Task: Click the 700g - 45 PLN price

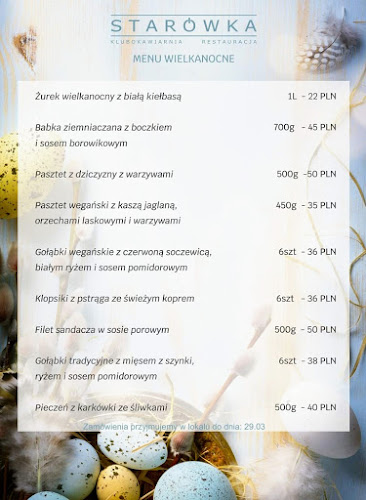Action: coord(305,127)
